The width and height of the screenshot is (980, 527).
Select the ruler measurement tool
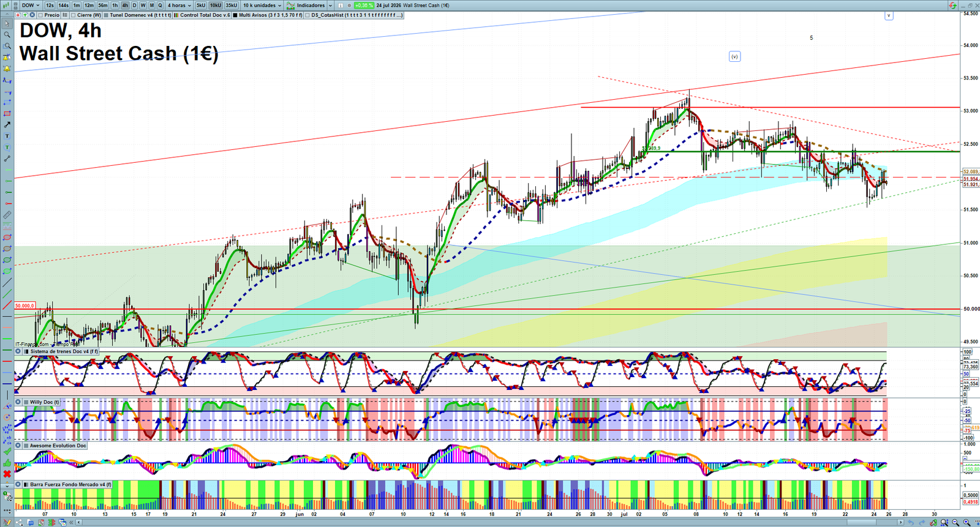(x=7, y=214)
